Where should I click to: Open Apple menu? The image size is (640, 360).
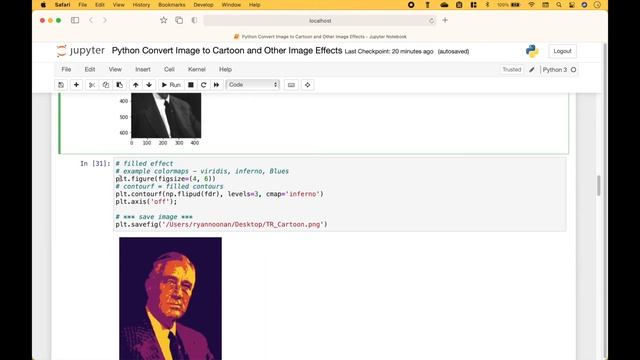pyautogui.click(x=44, y=5)
